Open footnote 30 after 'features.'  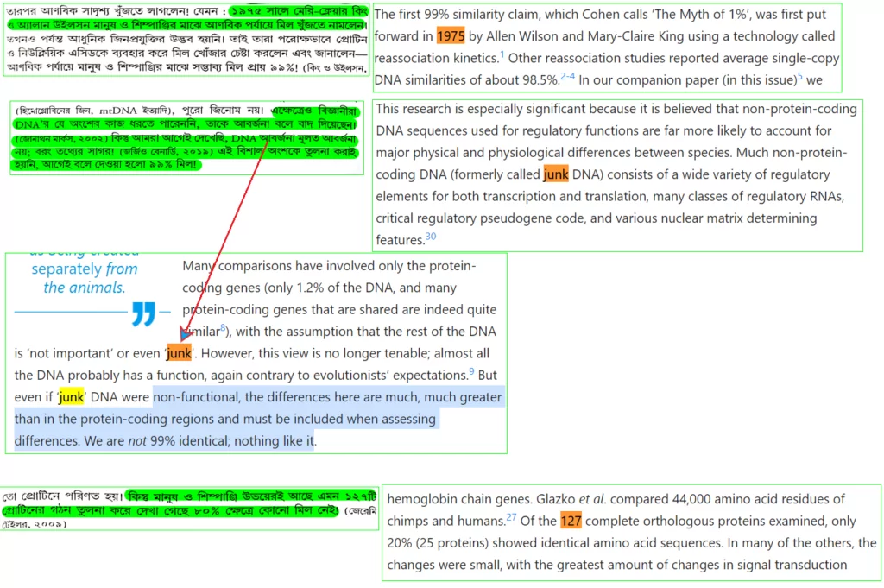pos(430,237)
